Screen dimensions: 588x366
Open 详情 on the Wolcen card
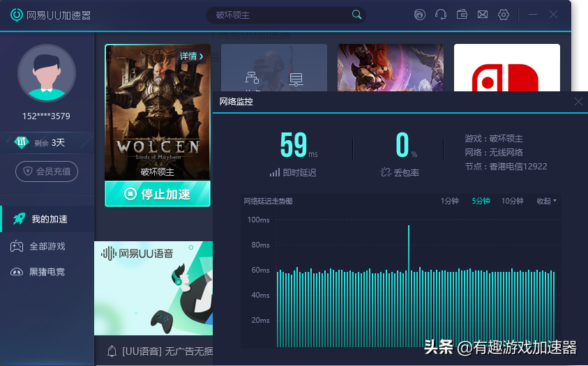coord(191,56)
